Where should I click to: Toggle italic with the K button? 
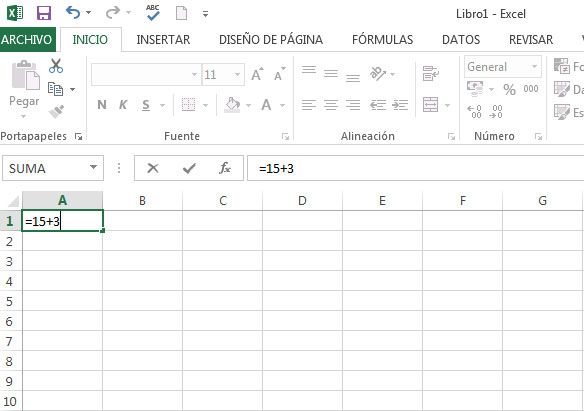pyautogui.click(x=123, y=105)
